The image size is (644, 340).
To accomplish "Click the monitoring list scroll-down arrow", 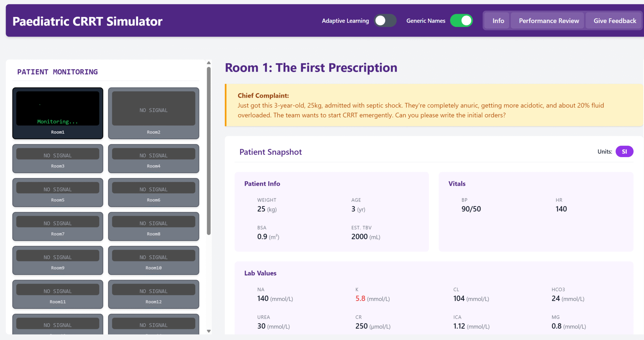I will pyautogui.click(x=209, y=331).
